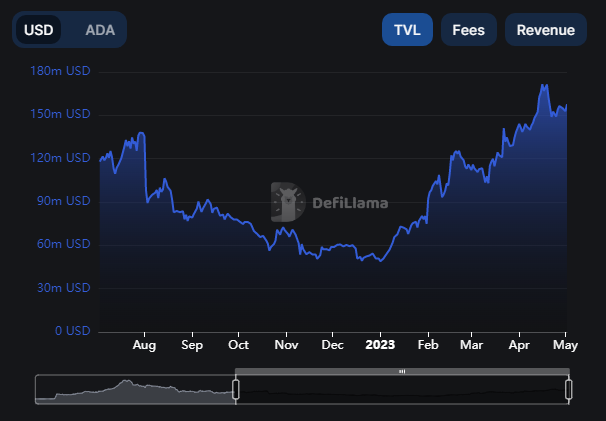This screenshot has width=606, height=421.
Task: Click the 'Nov' x-axis label
Action: pos(286,345)
